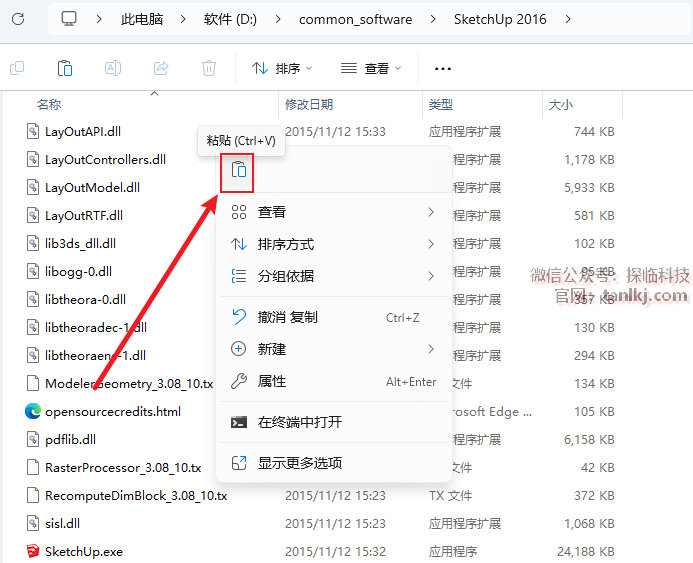
Task: Sort by 类型 column header
Action: (441, 105)
